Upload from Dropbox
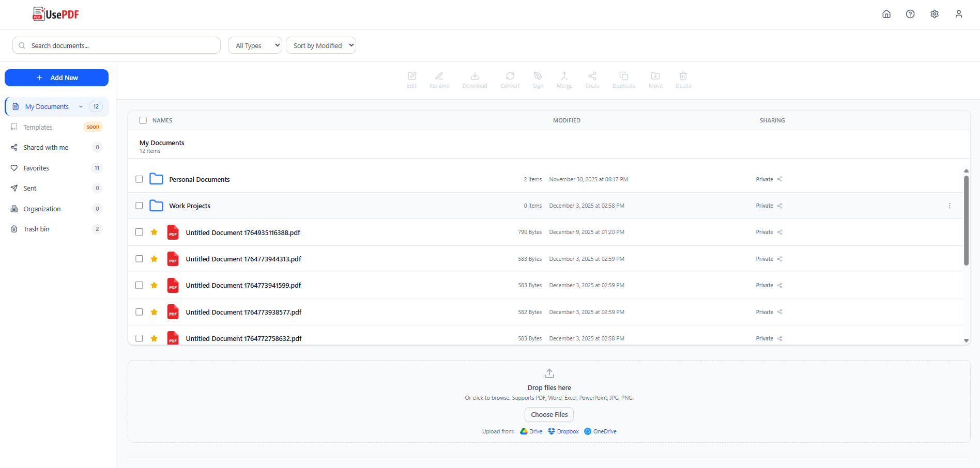This screenshot has height=468, width=980. point(563,431)
